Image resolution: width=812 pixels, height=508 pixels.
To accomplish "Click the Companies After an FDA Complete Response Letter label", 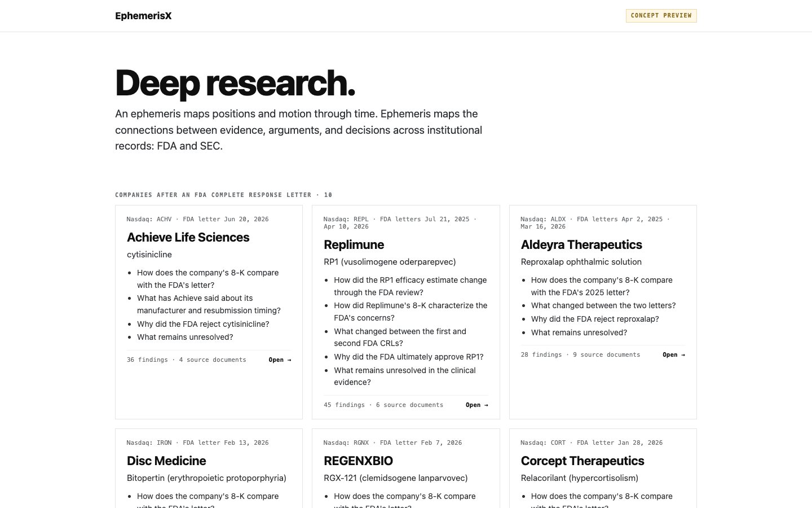I will 224,195.
